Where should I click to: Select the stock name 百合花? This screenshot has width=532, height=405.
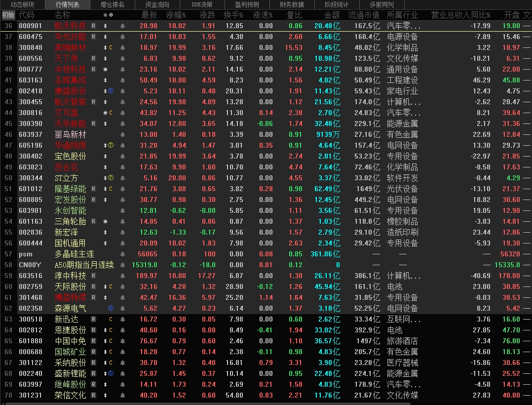coord(67,167)
